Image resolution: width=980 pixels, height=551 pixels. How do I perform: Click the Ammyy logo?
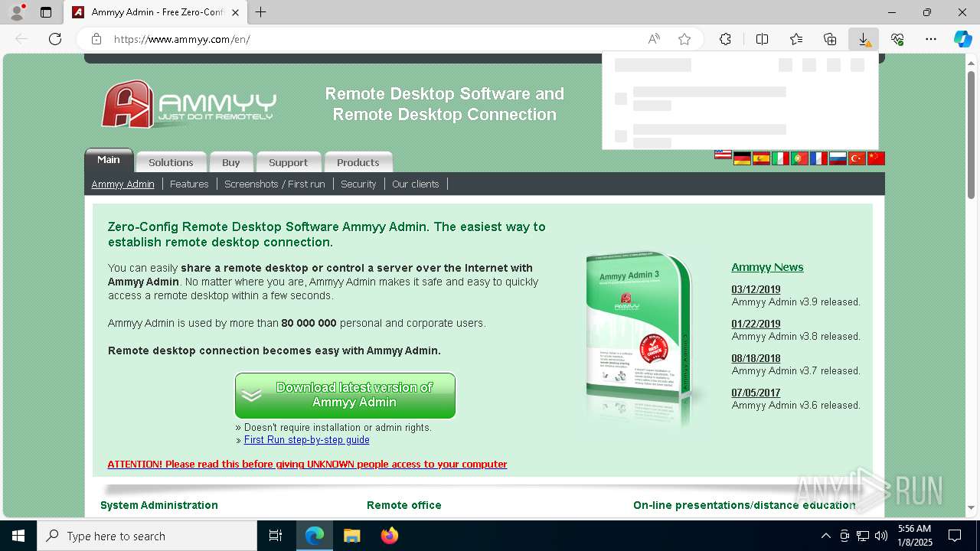coord(188,104)
